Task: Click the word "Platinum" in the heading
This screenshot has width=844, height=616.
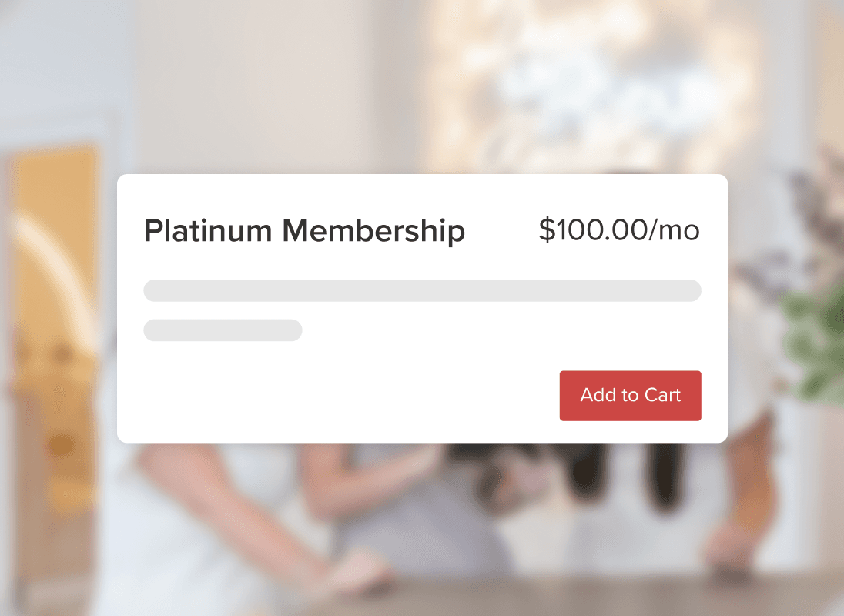Action: pyautogui.click(x=207, y=231)
